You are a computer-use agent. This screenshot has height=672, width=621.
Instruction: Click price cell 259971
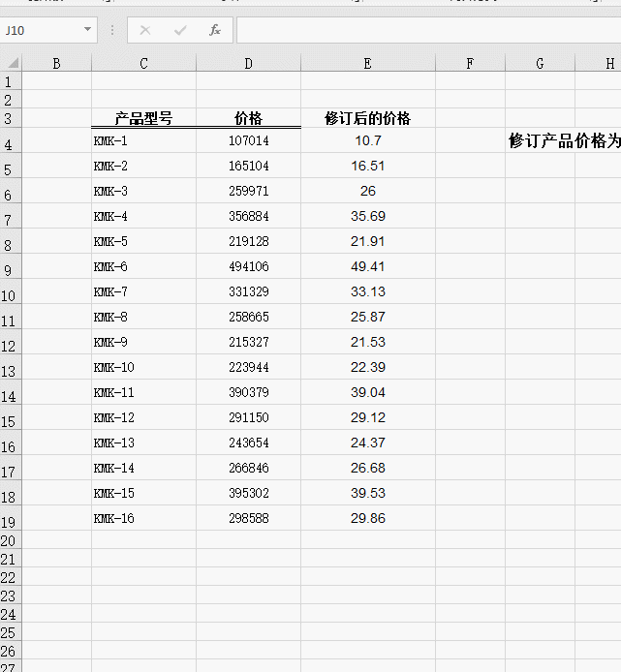point(248,191)
